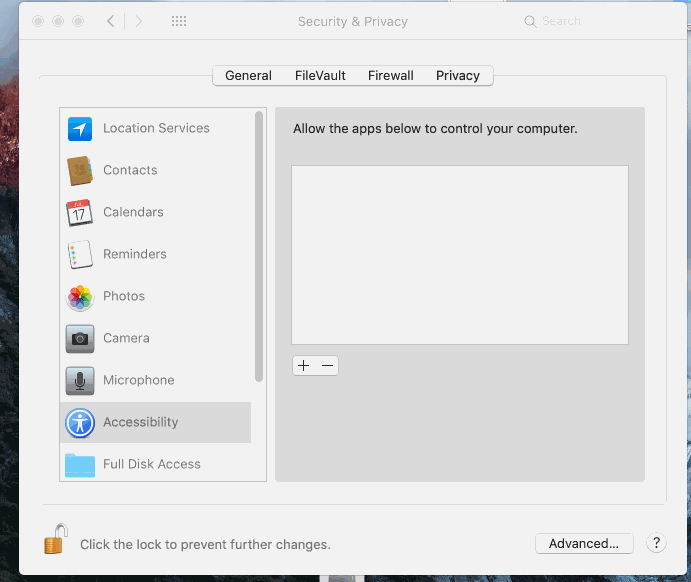Click the Microphone icon in the sidebar

pos(80,380)
